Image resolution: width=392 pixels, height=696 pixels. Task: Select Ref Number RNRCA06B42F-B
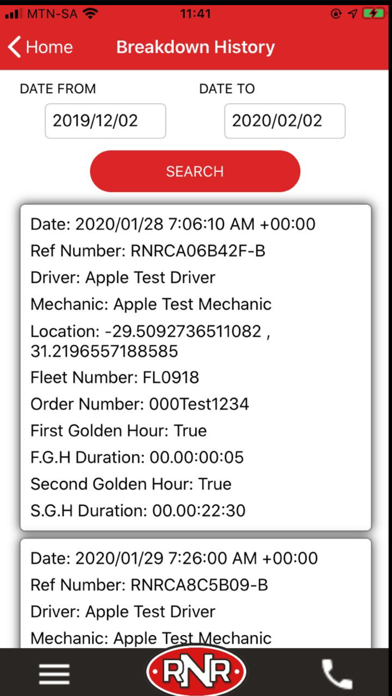point(148,251)
